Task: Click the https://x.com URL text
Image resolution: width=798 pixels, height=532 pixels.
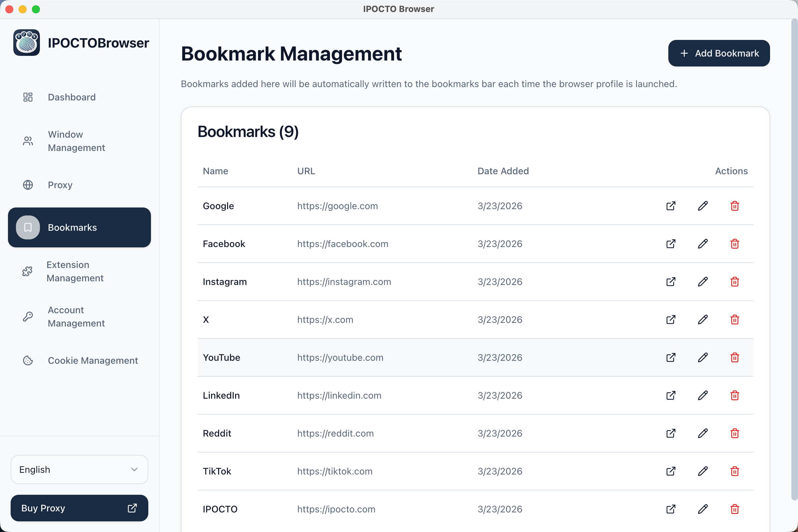Action: pyautogui.click(x=325, y=320)
